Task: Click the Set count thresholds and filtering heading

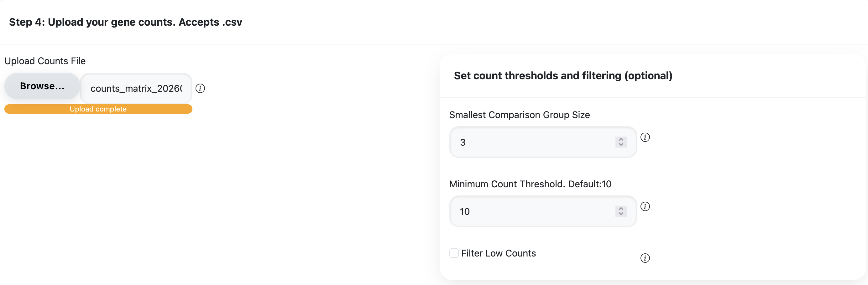Action: 563,75
